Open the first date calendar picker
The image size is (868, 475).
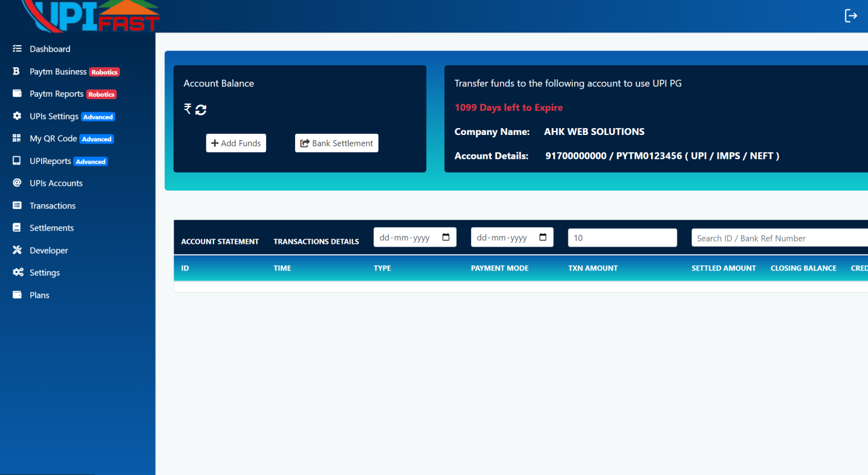click(x=446, y=237)
